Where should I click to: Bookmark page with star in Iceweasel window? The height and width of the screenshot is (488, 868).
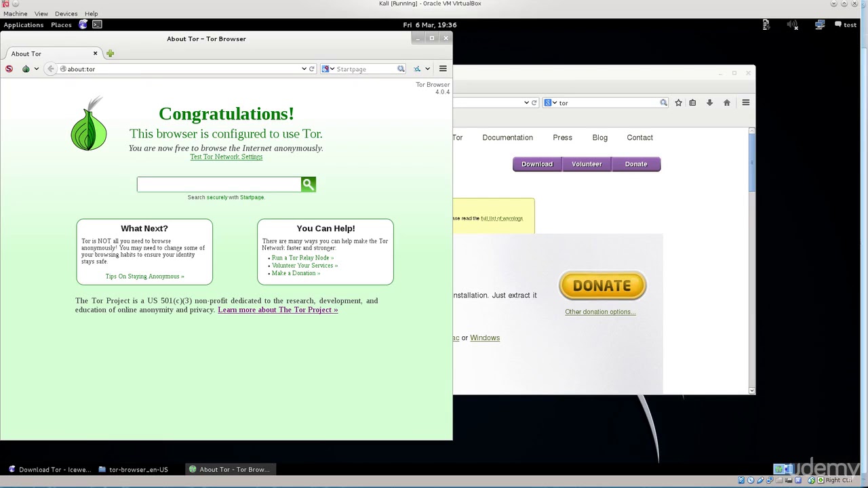(678, 102)
